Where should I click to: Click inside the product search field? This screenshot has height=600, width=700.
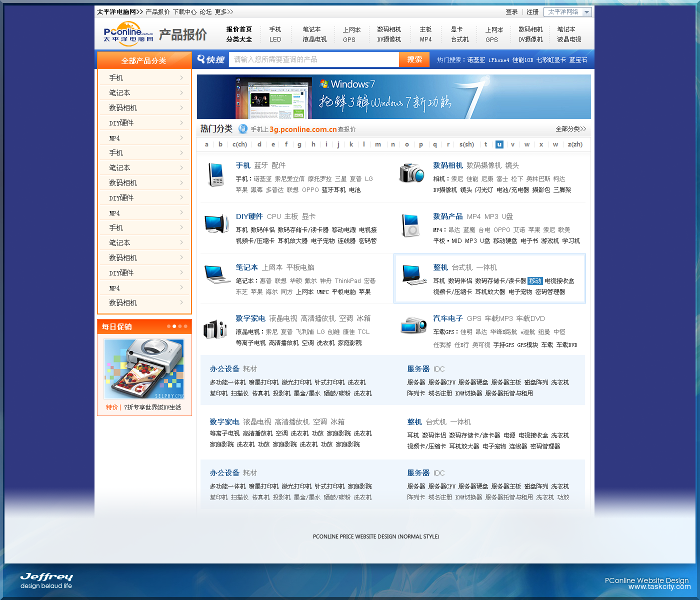[x=313, y=59]
